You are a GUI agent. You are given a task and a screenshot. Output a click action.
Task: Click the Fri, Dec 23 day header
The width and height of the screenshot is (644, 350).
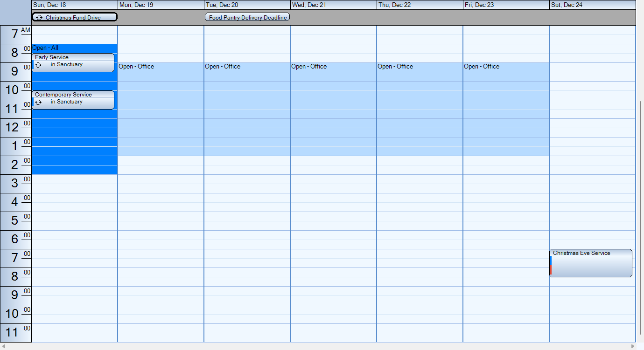506,5
